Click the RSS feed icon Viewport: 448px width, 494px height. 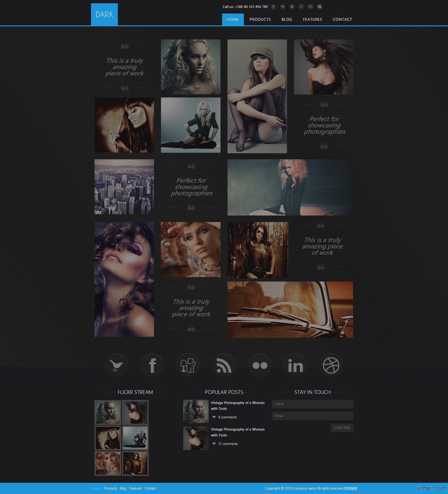pos(293,7)
